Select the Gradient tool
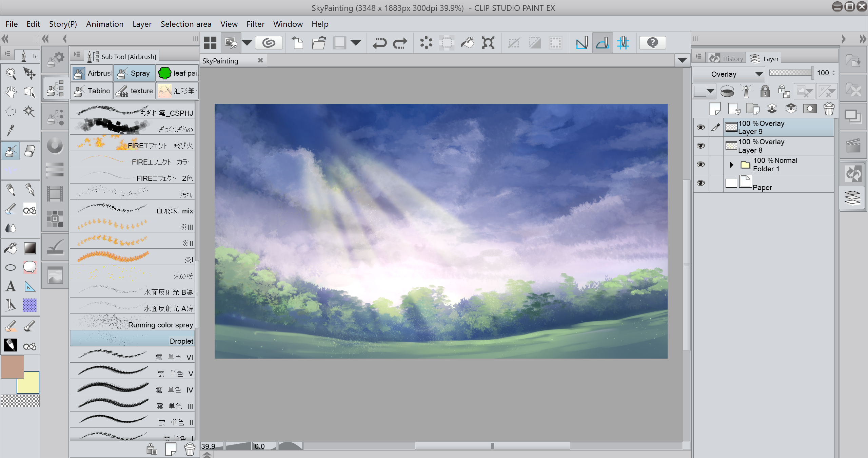Viewport: 868px width, 458px height. [x=29, y=248]
